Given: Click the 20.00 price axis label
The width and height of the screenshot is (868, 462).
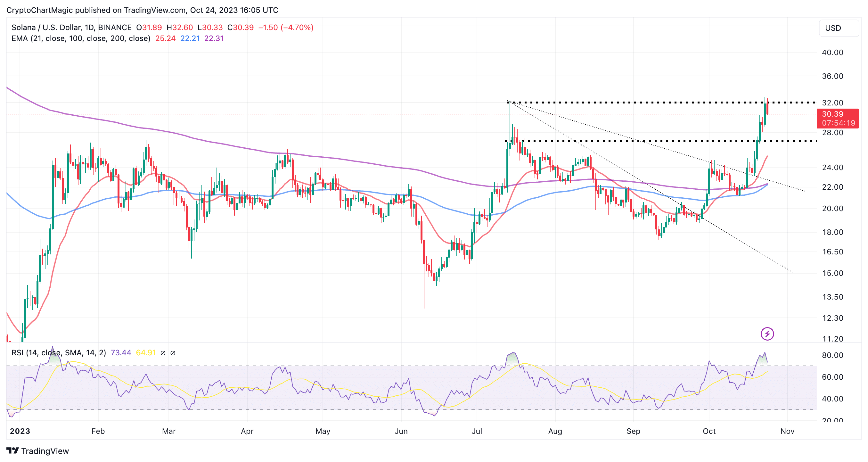Looking at the screenshot, I should pyautogui.click(x=832, y=208).
